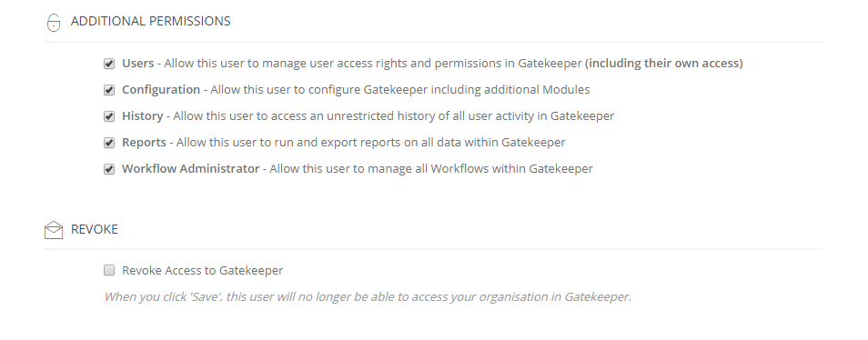Toggle the Reports permission checkbox
The image size is (868, 340).
109,143
